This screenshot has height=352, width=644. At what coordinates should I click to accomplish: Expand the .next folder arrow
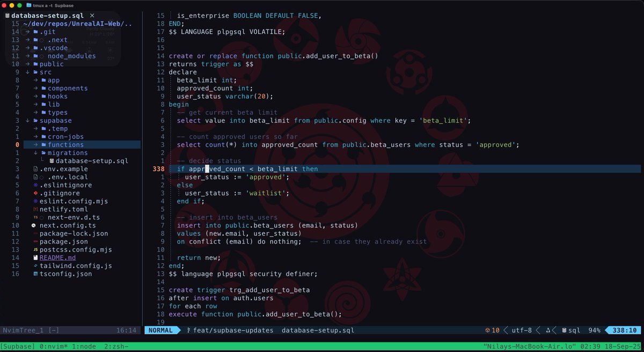click(27, 40)
